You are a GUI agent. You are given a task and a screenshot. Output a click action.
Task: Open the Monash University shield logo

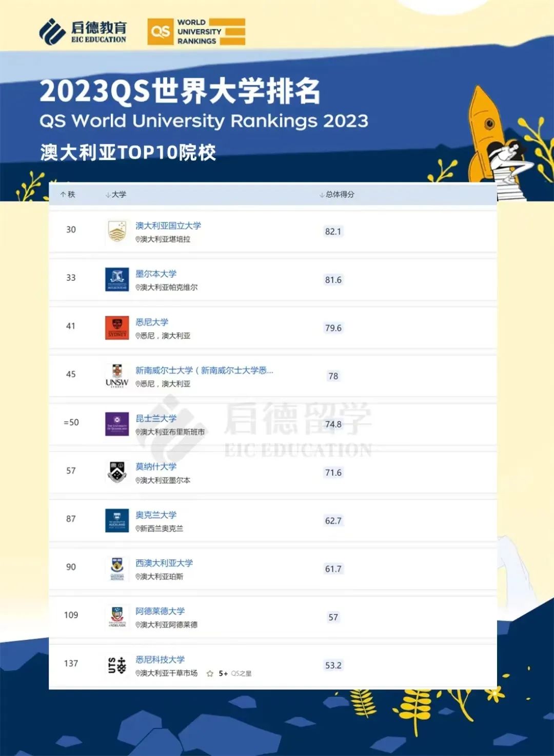coord(117,472)
